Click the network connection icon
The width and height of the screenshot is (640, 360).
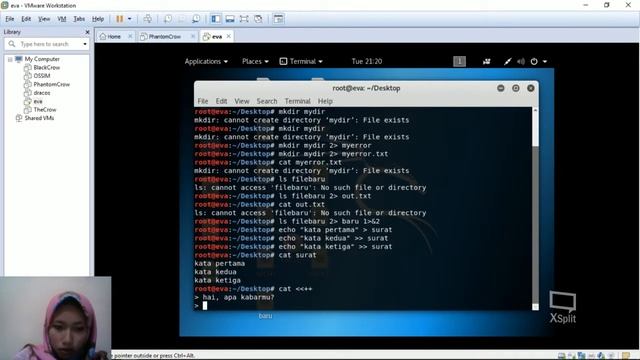[x=507, y=61]
